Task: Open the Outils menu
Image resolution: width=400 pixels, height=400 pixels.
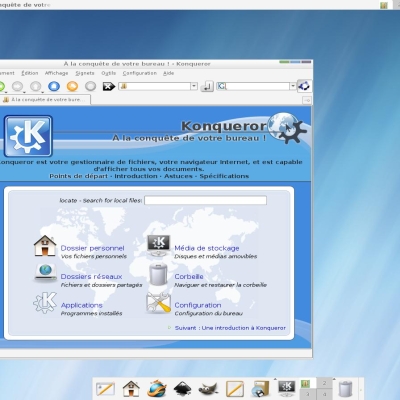Action: [109, 73]
